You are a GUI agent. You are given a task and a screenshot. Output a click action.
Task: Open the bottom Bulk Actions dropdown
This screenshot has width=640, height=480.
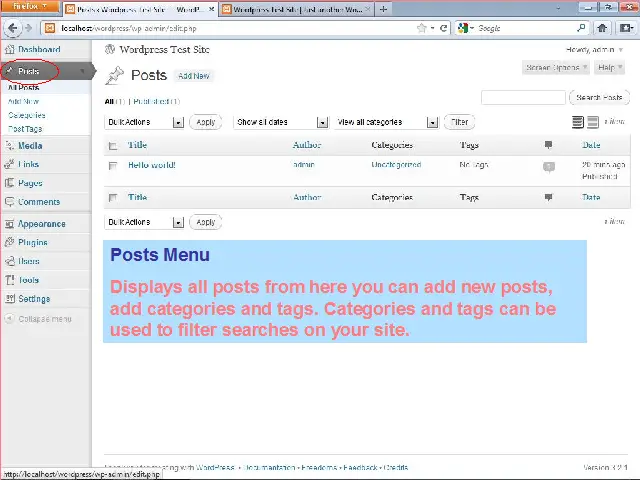click(144, 222)
